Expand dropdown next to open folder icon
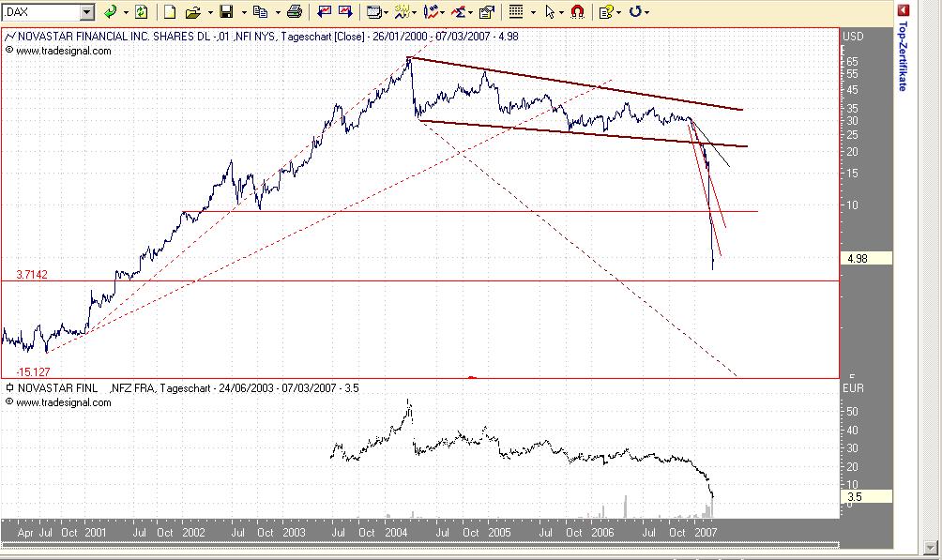Screen dimensions: 942x560 point(209,12)
